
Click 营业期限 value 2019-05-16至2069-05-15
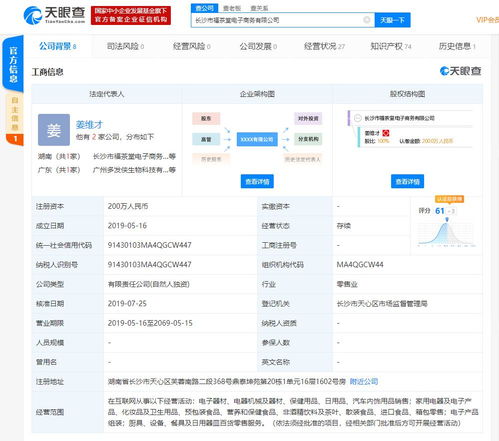point(150,323)
